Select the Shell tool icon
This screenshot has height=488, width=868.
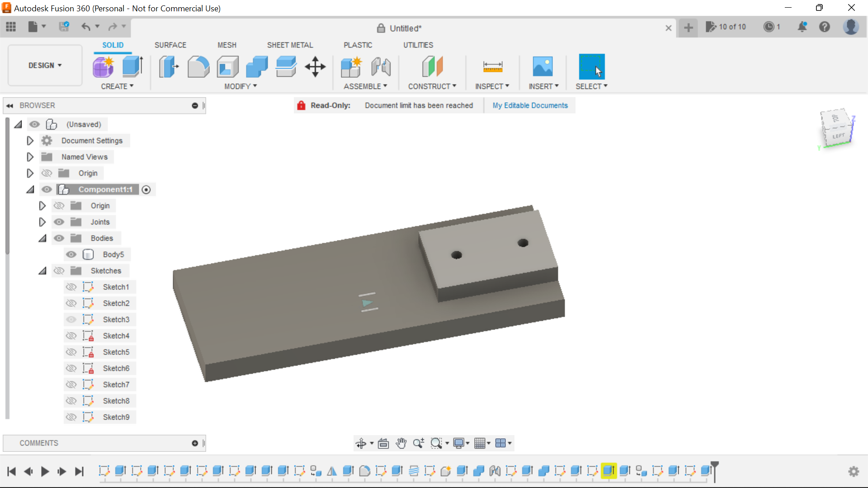(x=227, y=67)
